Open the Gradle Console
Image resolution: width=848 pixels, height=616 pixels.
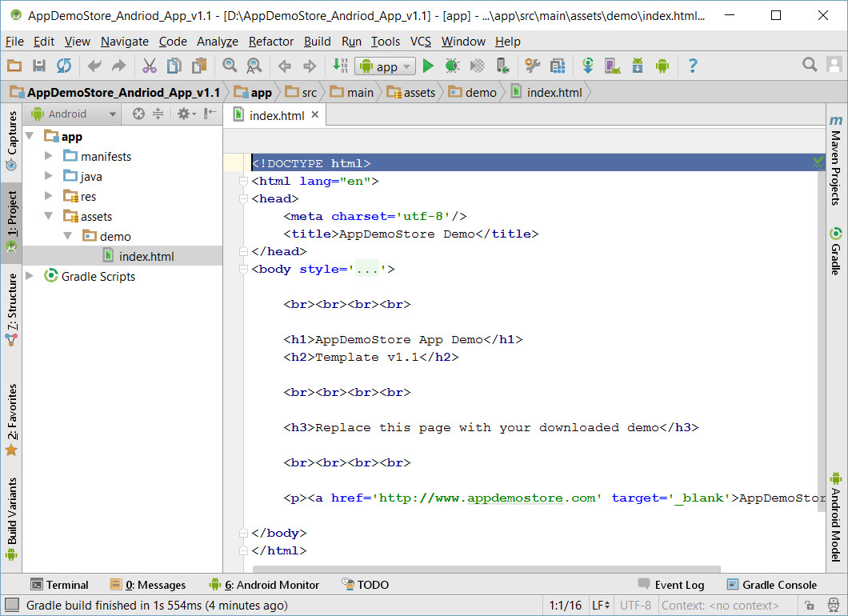(x=772, y=585)
